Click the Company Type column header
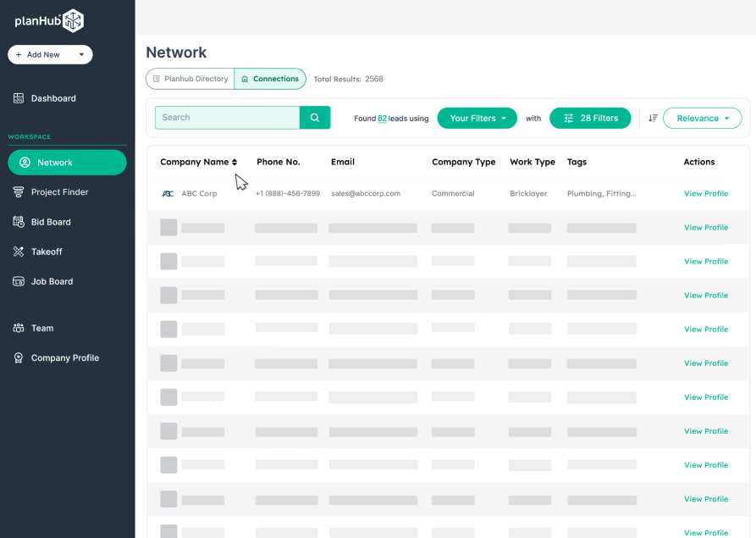 463,162
